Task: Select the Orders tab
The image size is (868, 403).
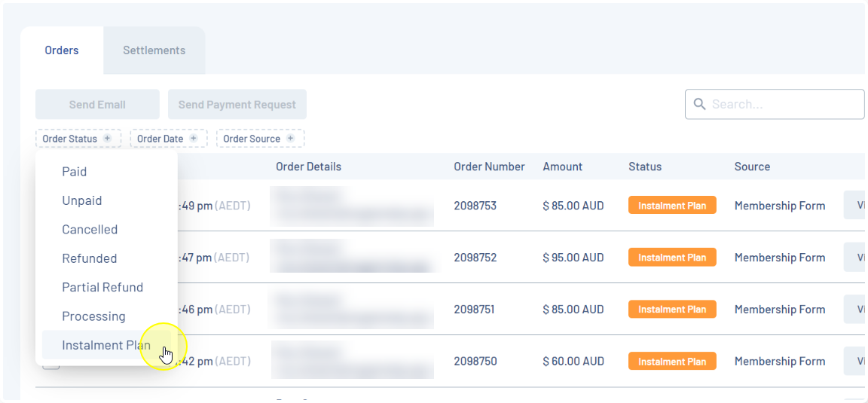Action: point(62,50)
